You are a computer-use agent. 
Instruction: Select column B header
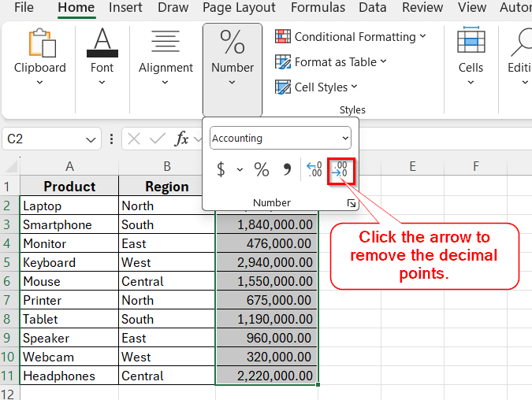tap(167, 166)
